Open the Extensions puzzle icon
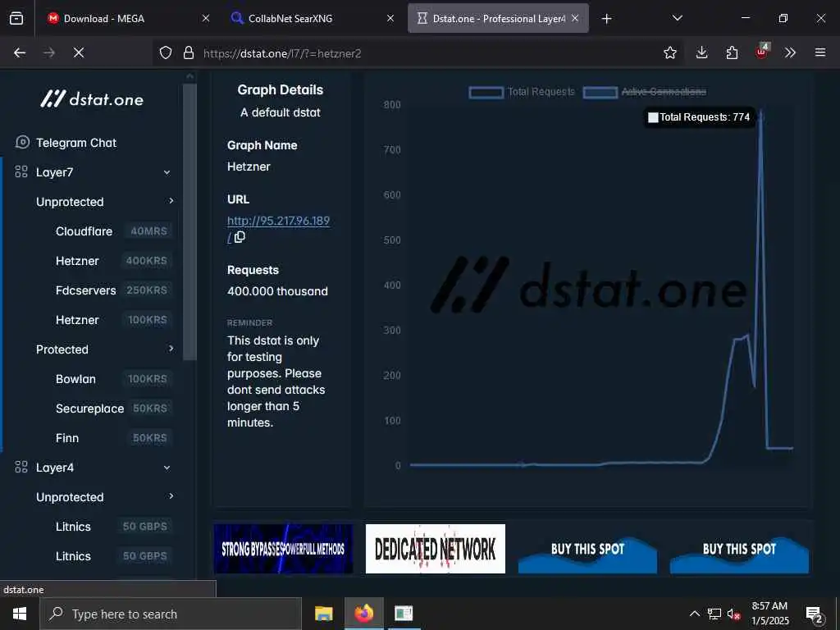This screenshot has width=840, height=630. [x=732, y=52]
